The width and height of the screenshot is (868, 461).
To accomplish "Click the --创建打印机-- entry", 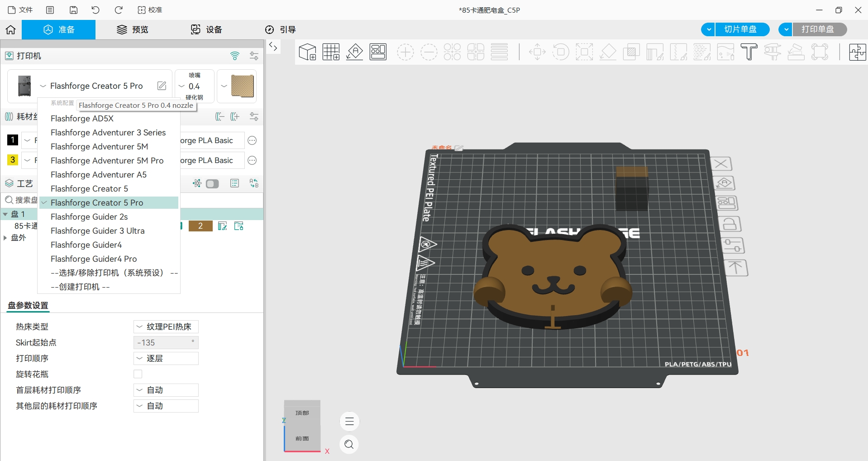I will (109, 287).
